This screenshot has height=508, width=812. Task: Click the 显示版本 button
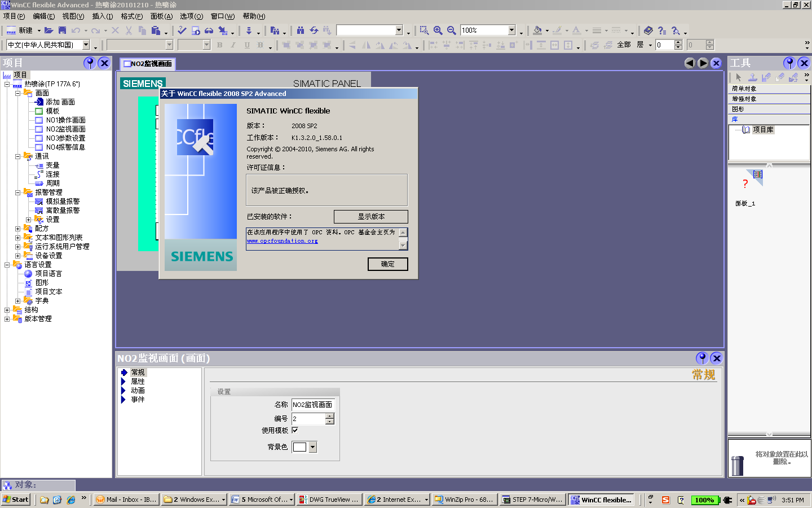(371, 217)
